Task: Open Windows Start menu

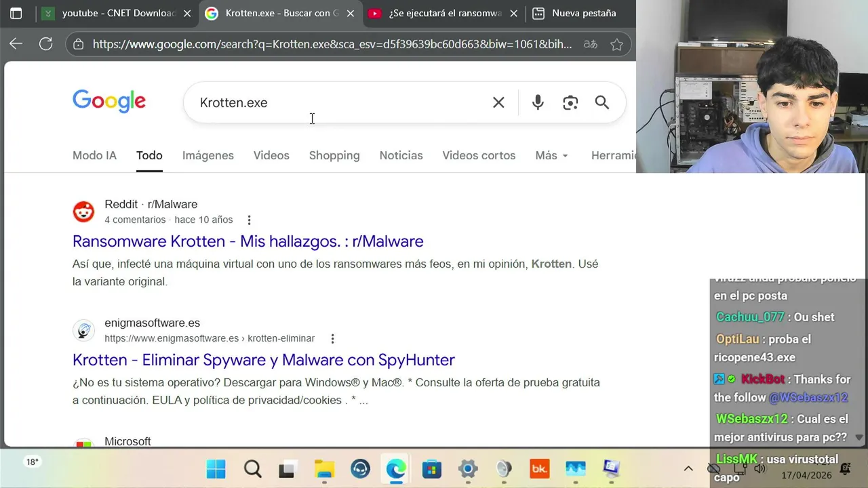Action: coord(216,468)
